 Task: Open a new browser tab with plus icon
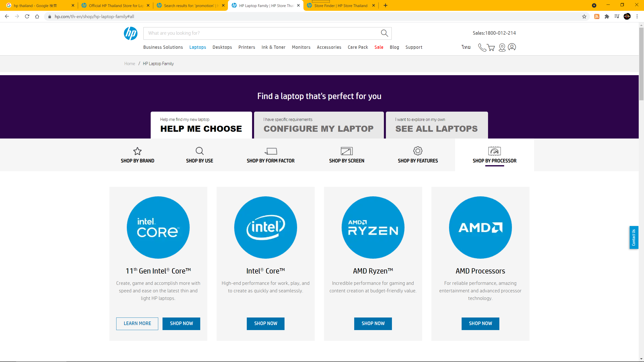(385, 5)
